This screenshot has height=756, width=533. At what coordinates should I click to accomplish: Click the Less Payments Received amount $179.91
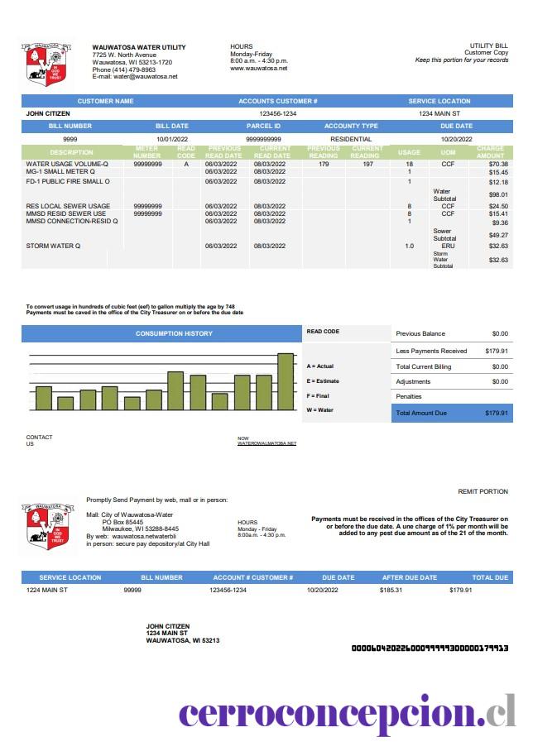point(497,351)
